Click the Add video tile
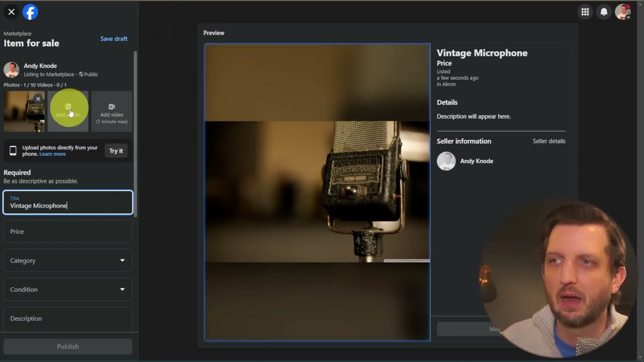The image size is (644, 362). pyautogui.click(x=112, y=111)
